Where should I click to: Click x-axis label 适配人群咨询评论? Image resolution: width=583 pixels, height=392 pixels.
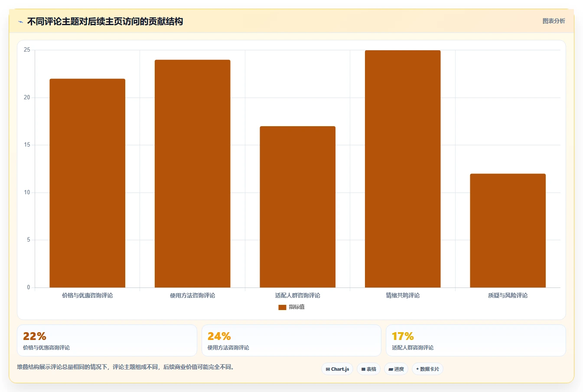tap(298, 295)
